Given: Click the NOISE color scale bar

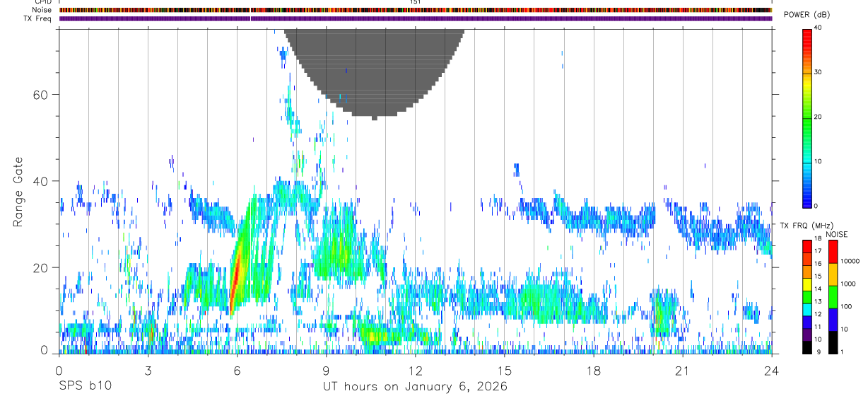Looking at the screenshot, I should click(832, 296).
